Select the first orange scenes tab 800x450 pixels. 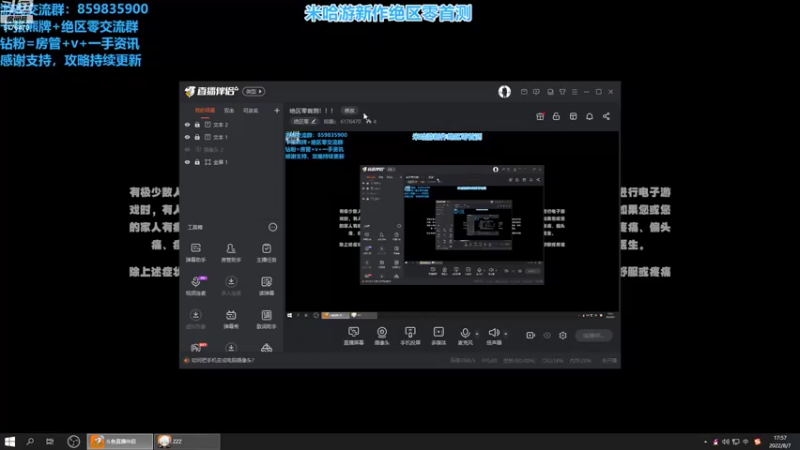point(205,110)
